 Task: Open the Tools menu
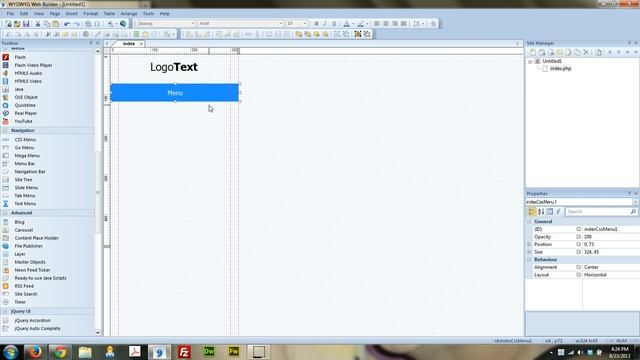point(149,13)
